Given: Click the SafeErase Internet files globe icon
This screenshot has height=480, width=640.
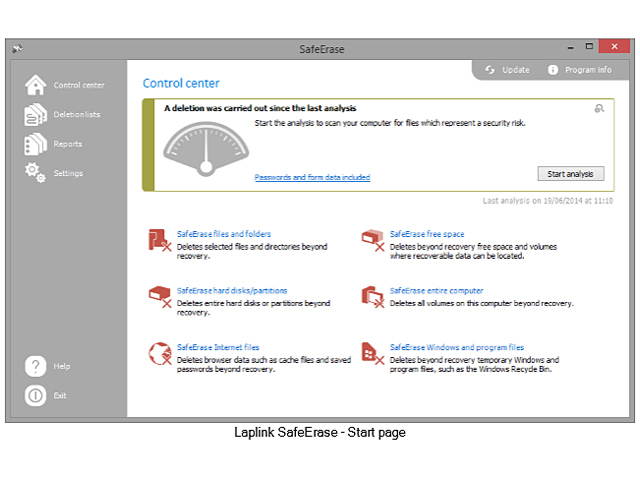Looking at the screenshot, I should tap(160, 353).
